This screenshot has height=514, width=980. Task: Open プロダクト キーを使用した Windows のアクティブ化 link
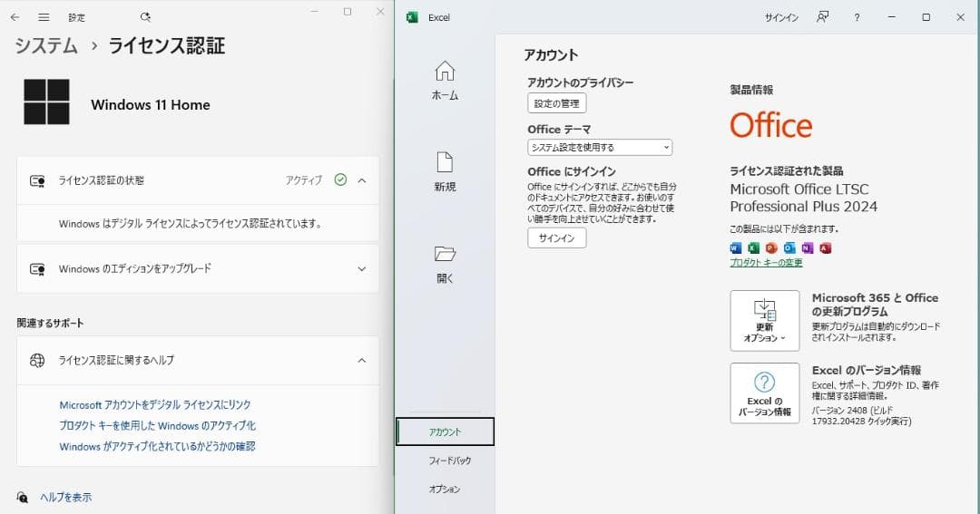(158, 426)
